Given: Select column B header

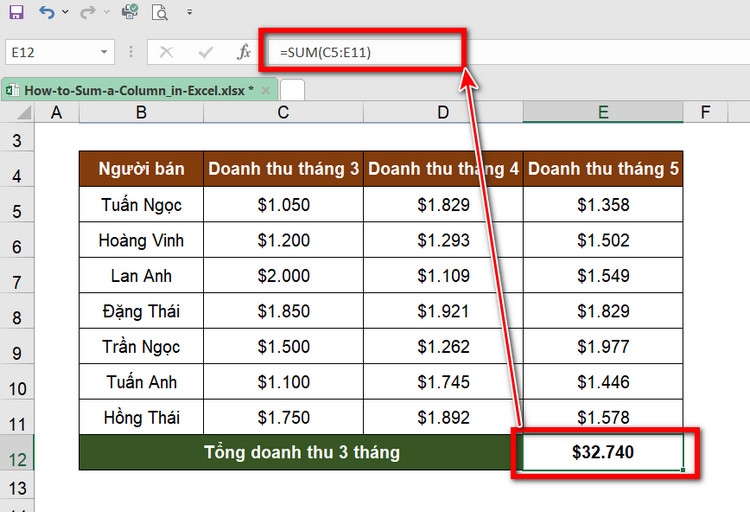Looking at the screenshot, I should [141, 113].
